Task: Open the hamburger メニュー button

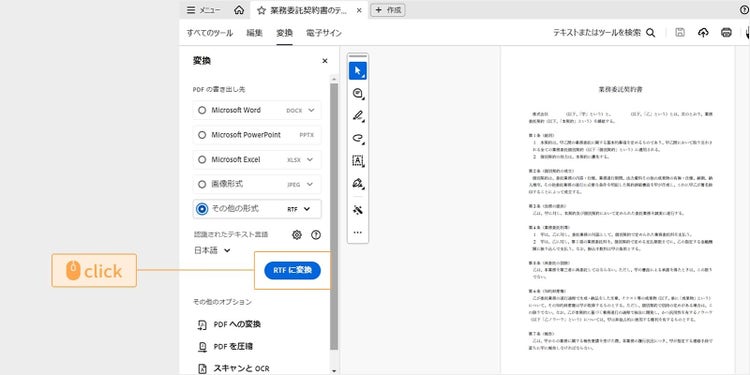Action: click(x=203, y=10)
